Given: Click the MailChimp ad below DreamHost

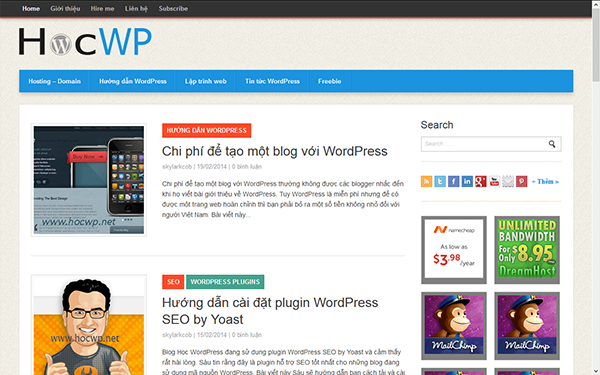Looking at the screenshot, I should tap(527, 326).
